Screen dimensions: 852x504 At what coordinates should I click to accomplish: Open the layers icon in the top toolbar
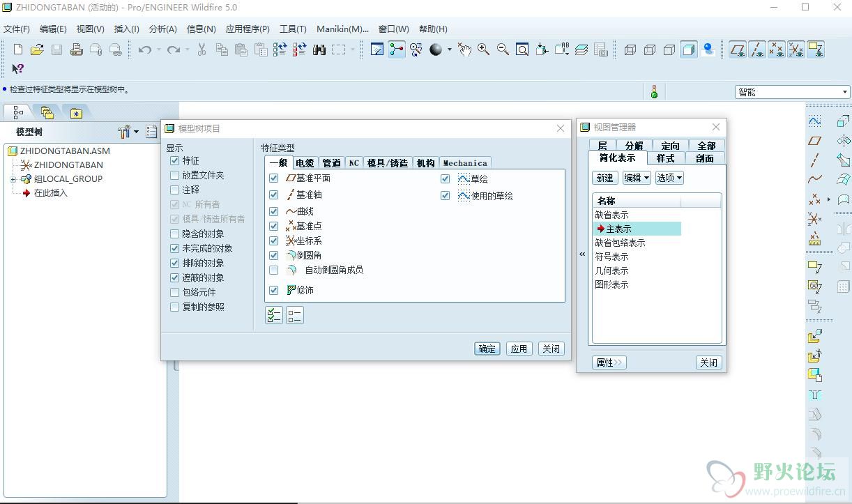(581, 49)
